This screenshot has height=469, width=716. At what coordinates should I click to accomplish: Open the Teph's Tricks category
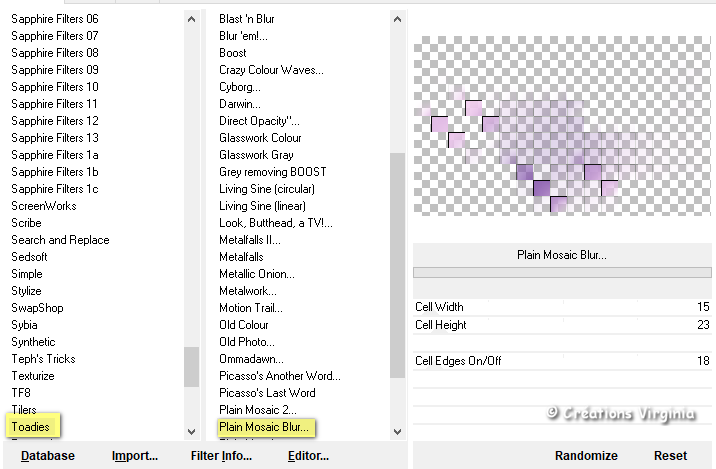(43, 359)
